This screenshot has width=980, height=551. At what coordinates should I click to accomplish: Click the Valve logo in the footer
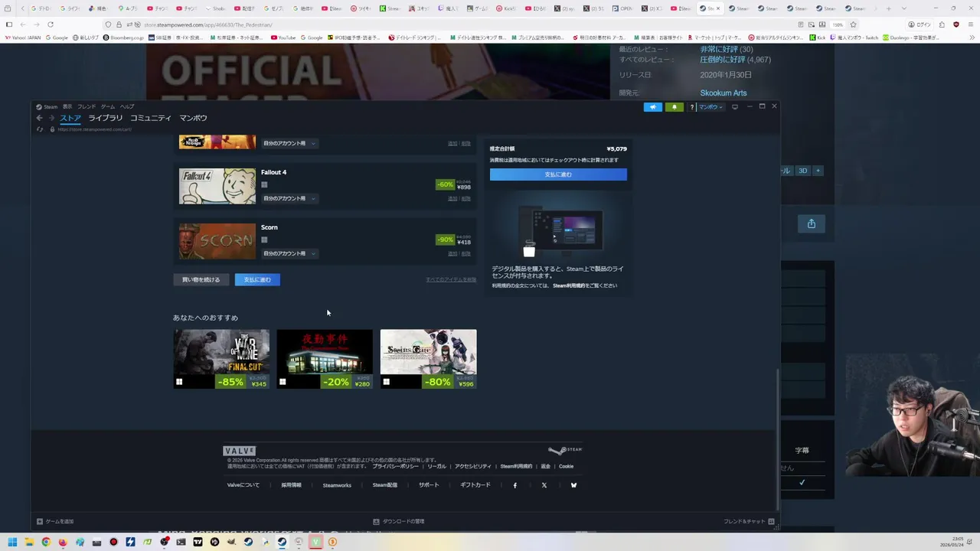[240, 451]
